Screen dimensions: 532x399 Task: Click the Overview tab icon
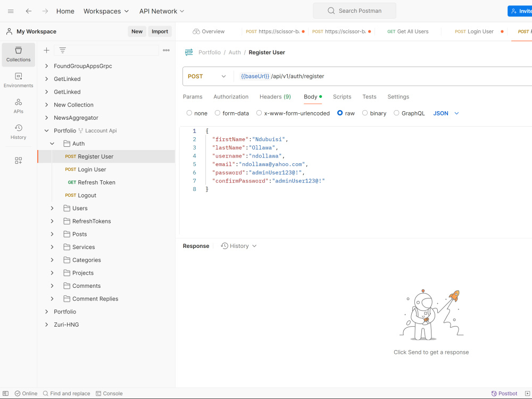pyautogui.click(x=196, y=31)
